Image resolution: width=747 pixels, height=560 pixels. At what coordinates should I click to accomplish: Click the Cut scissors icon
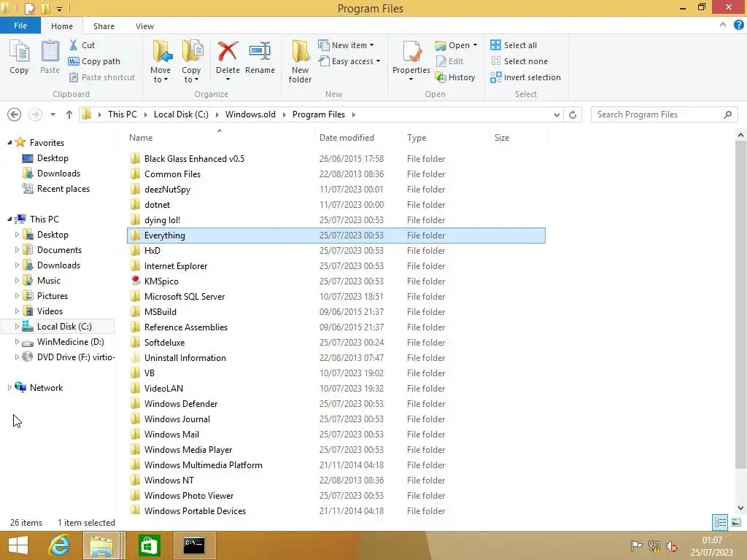[74, 45]
